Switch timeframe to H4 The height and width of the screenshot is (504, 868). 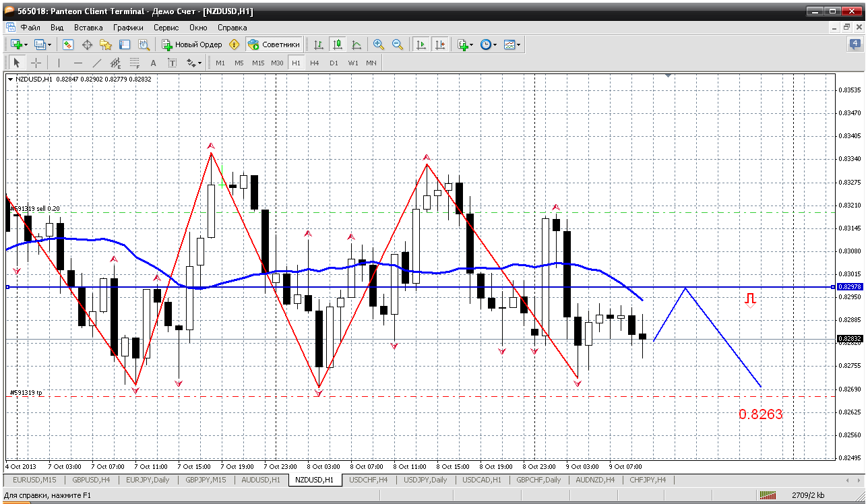315,63
